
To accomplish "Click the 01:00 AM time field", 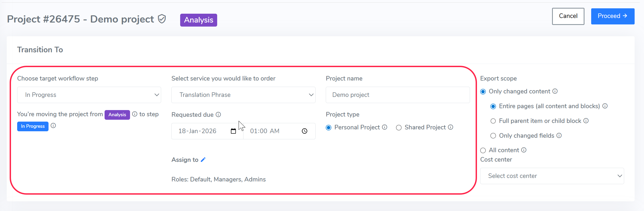I will point(279,131).
